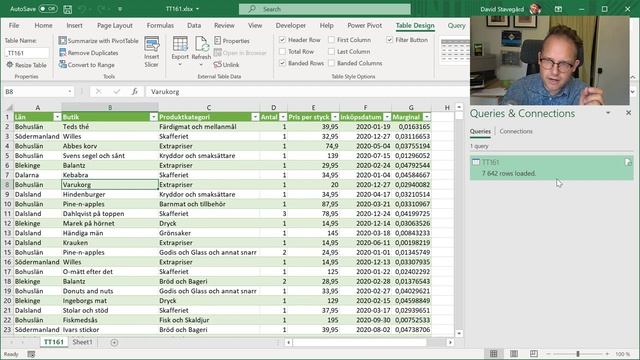Click zoom in plus icon
Image resolution: width=640 pixels, height=360 pixels.
tap(607, 354)
